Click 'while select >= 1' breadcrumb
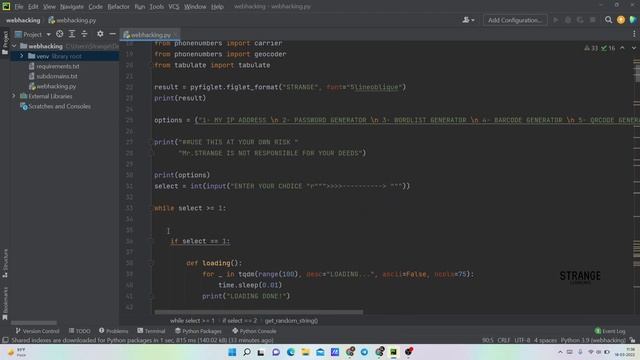The image size is (640, 360). [192, 320]
